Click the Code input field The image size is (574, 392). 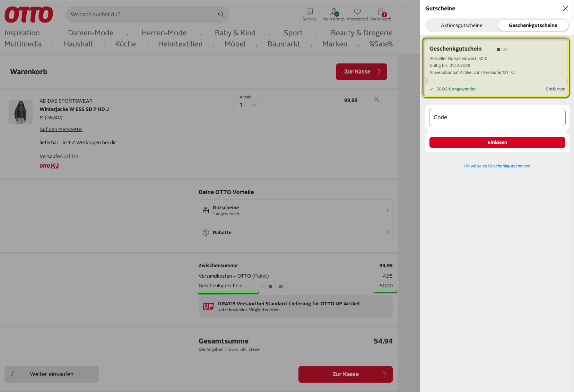coord(497,117)
